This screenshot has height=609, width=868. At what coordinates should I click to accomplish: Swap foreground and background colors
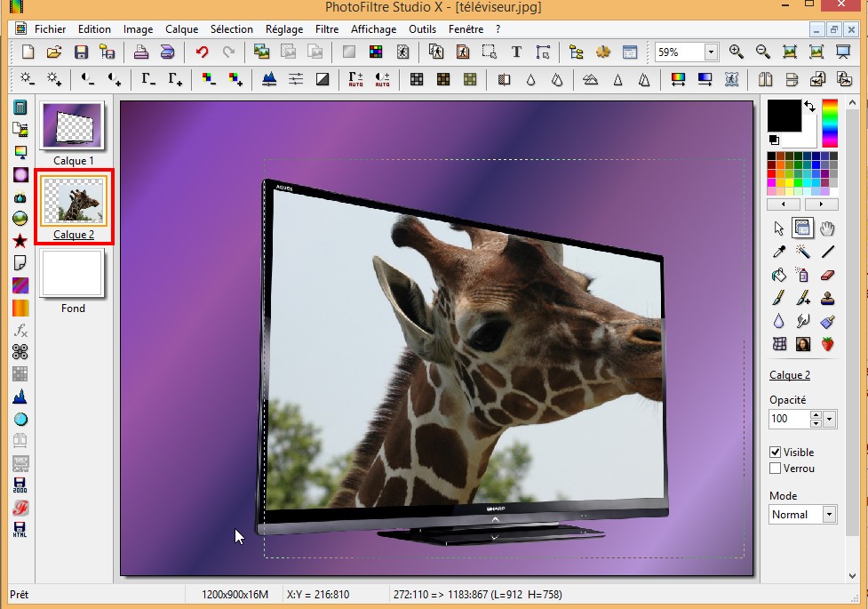pyautogui.click(x=809, y=107)
